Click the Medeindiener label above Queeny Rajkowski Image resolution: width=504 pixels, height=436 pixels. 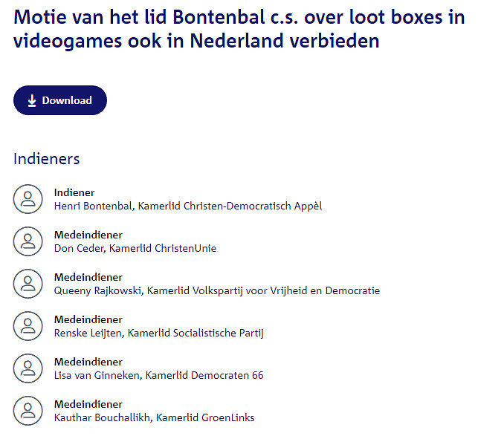click(x=88, y=278)
